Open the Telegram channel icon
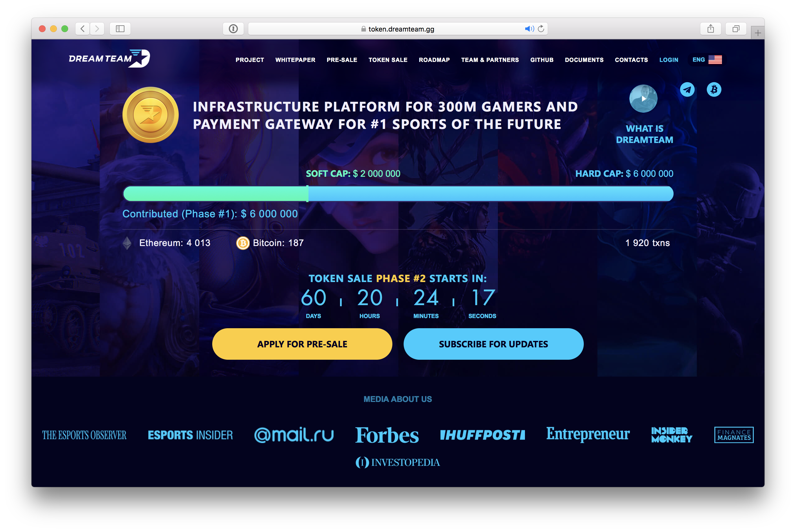796x532 pixels. [x=687, y=90]
